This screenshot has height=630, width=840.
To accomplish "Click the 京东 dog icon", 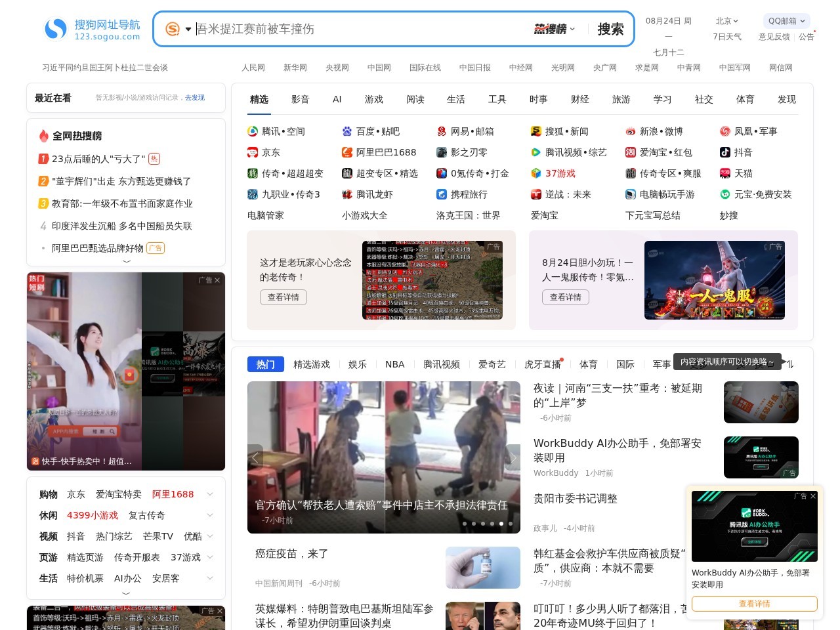I will pos(253,152).
